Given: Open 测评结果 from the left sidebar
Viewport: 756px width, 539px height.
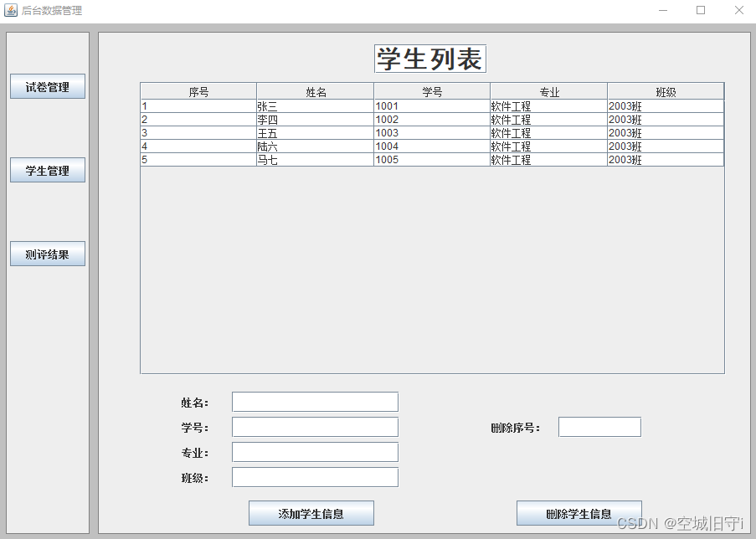Looking at the screenshot, I should pos(47,254).
